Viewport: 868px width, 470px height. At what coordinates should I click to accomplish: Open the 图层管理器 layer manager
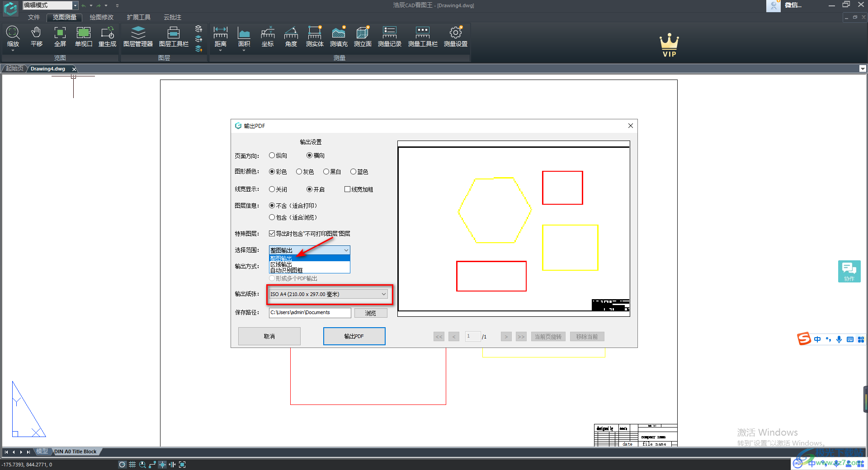138,36
